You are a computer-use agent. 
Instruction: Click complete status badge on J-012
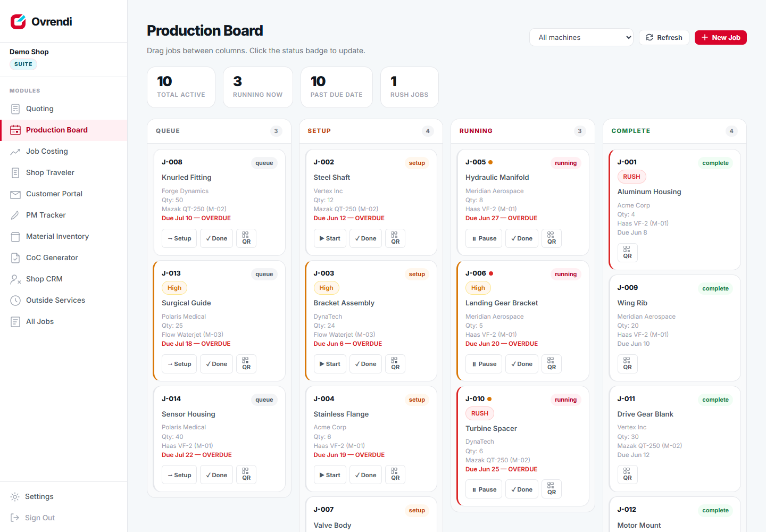715,511
